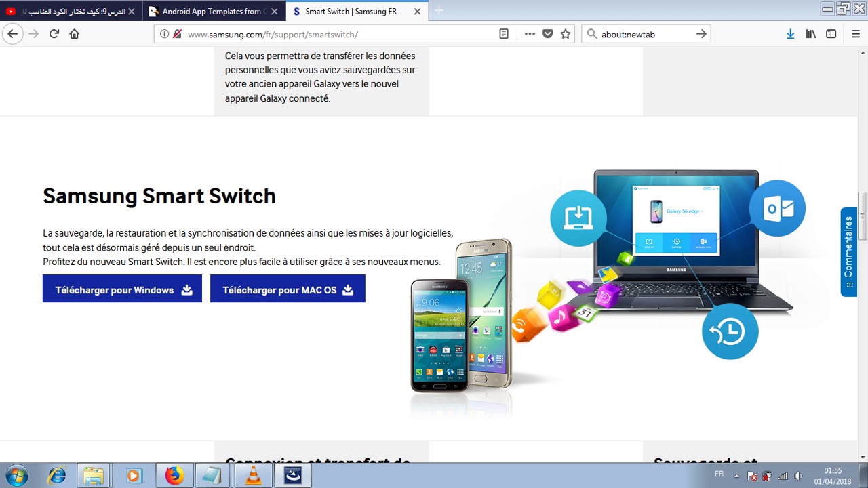
Task: Open the Windows Start menu
Action: [x=16, y=476]
